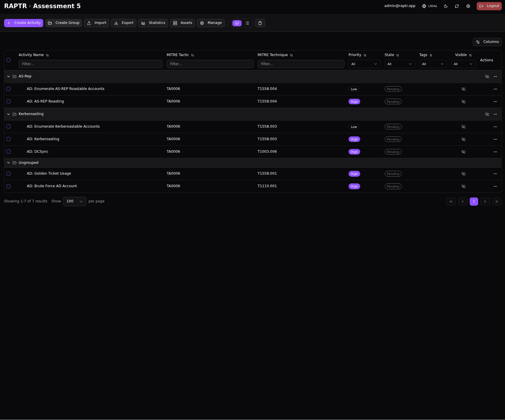This screenshot has width=505, height=420.
Task: Switch to flat list view icon
Action: point(247,23)
